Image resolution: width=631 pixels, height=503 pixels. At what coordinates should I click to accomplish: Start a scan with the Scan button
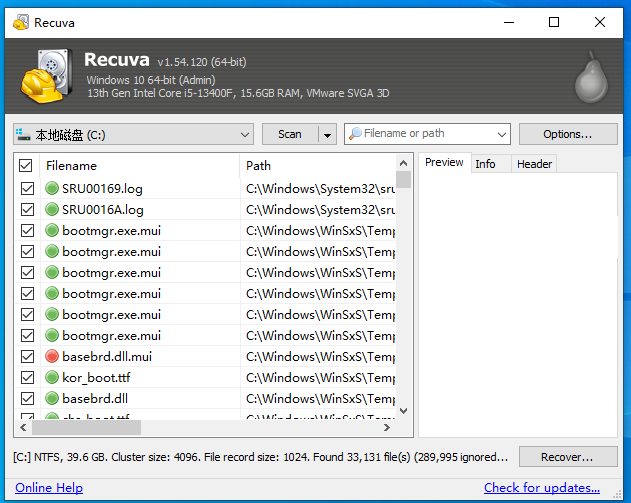pos(290,134)
